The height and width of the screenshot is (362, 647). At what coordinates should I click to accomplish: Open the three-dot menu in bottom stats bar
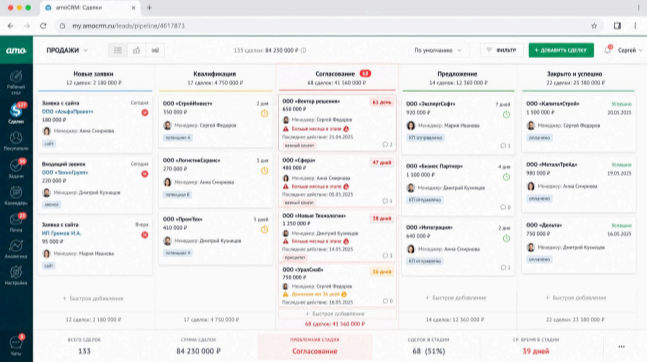[x=621, y=347]
